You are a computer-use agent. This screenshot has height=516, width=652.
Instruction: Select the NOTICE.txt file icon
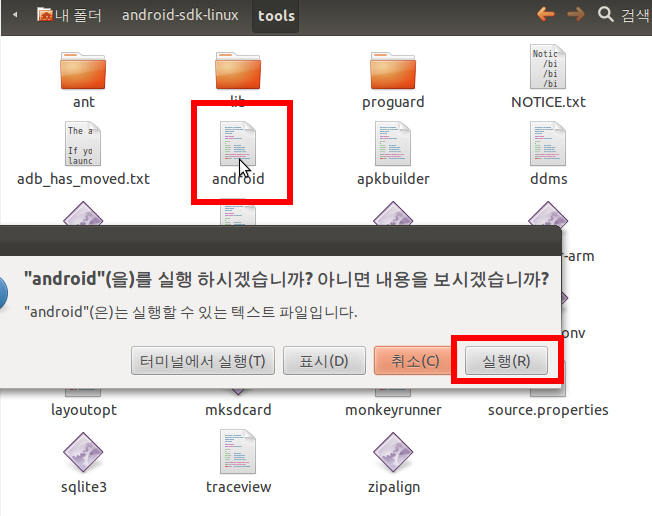coord(548,67)
